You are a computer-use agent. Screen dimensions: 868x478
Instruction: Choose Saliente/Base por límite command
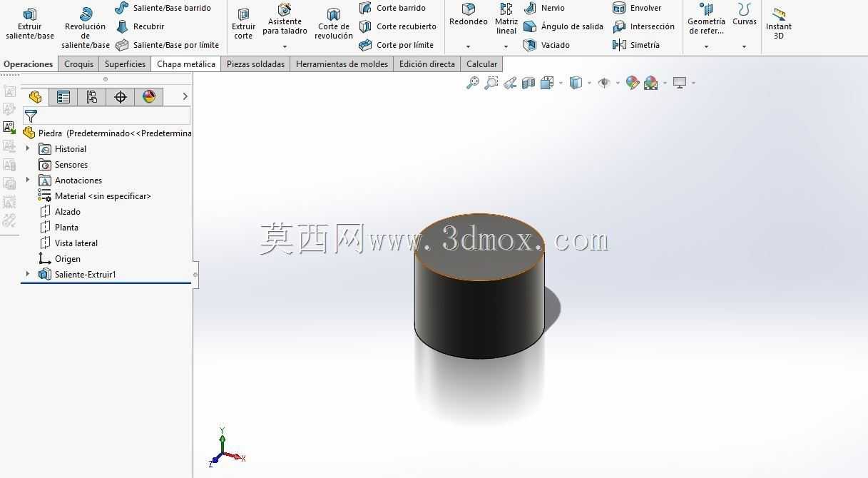[168, 45]
